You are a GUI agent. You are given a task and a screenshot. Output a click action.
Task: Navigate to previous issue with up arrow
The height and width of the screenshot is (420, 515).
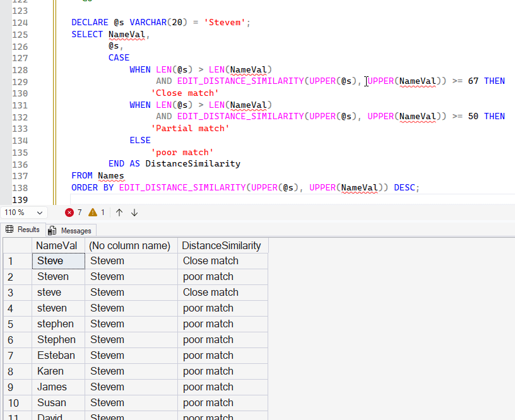(119, 213)
